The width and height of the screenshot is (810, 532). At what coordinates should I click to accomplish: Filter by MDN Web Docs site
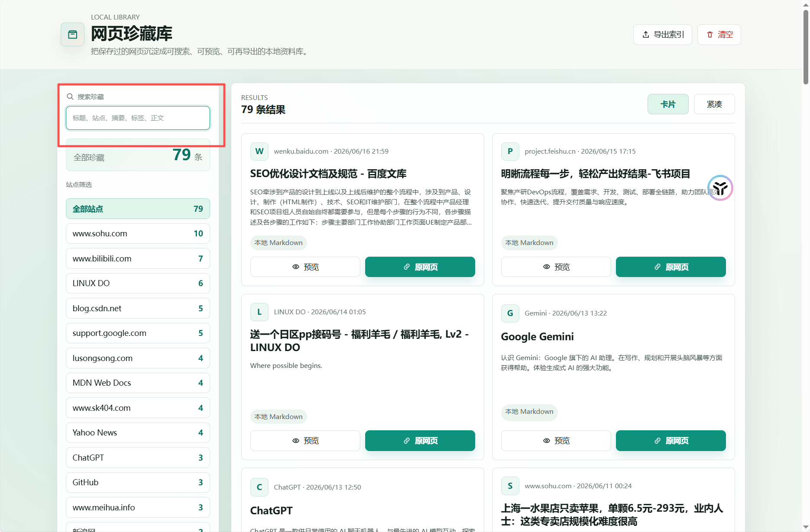tap(138, 383)
